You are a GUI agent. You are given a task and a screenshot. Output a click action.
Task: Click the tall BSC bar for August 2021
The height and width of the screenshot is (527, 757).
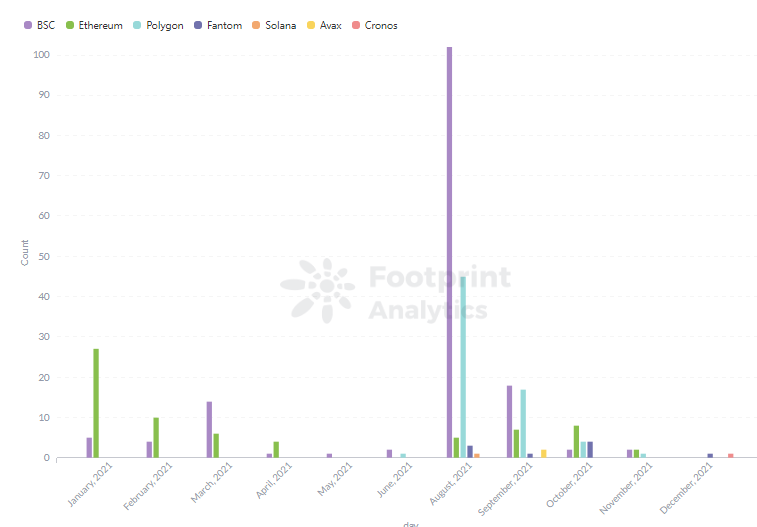[449, 252]
